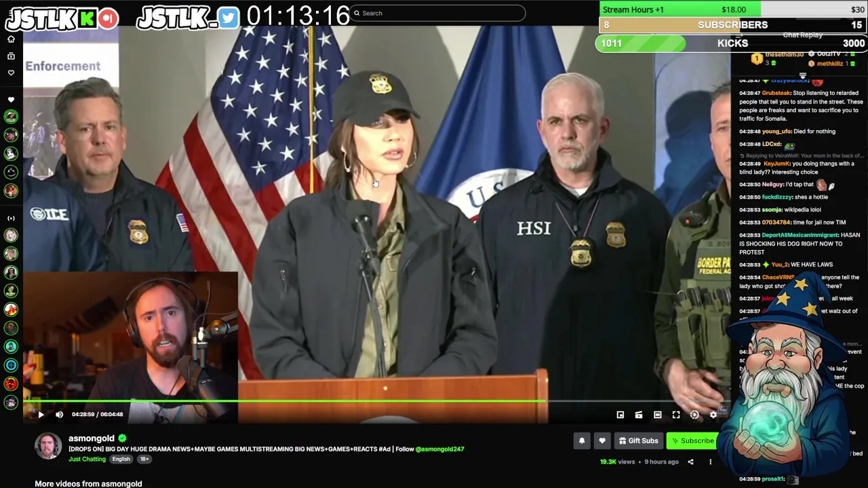
Task: Click the KeyJumK username in chat
Action: pyautogui.click(x=776, y=163)
